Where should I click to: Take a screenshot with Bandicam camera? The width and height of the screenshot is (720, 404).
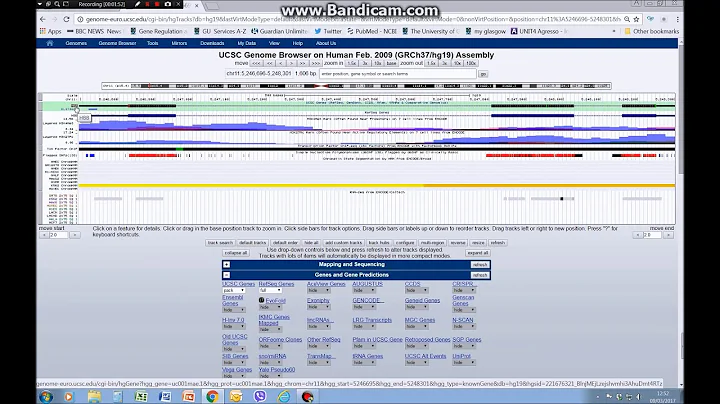[168, 4]
